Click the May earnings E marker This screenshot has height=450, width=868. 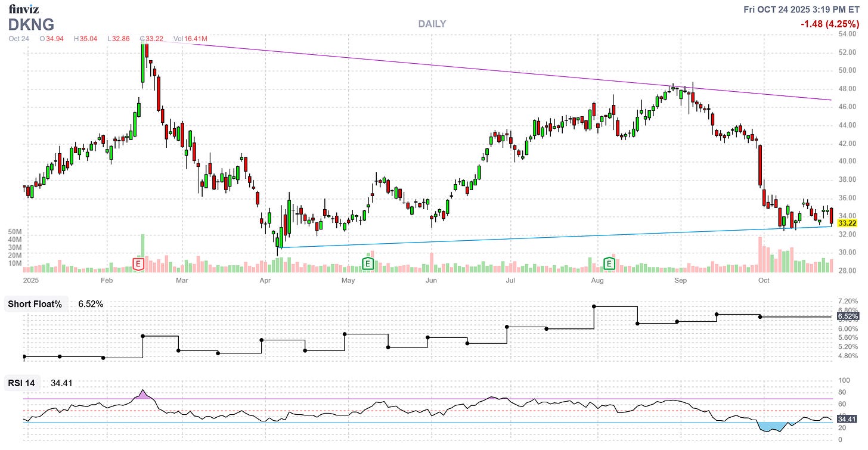tap(368, 263)
